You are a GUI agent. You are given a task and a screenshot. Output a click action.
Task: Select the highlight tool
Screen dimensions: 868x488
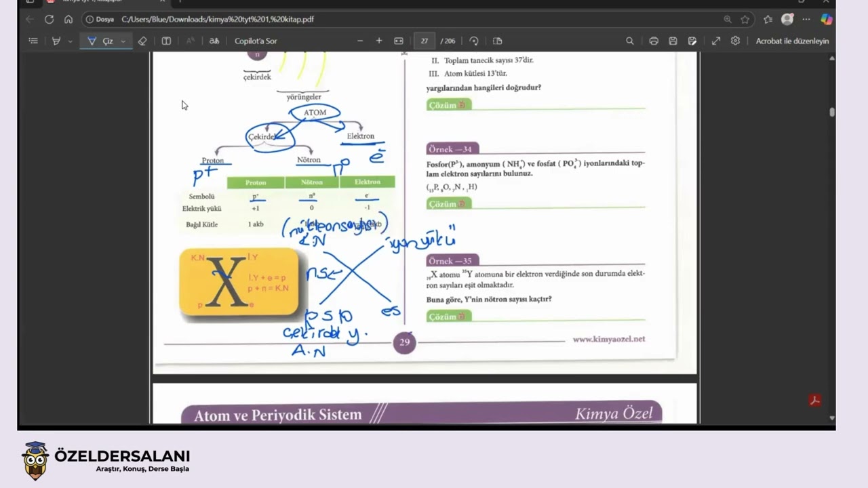click(56, 41)
